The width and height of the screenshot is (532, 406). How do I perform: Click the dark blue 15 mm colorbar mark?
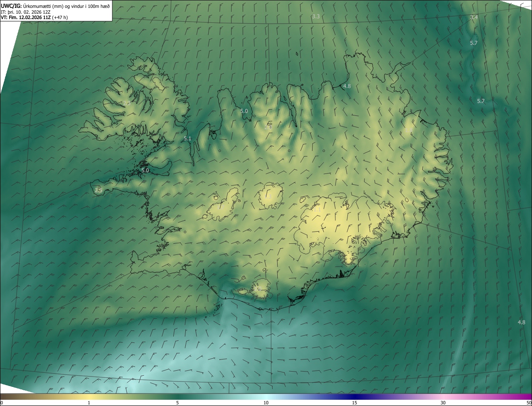tap(355, 403)
